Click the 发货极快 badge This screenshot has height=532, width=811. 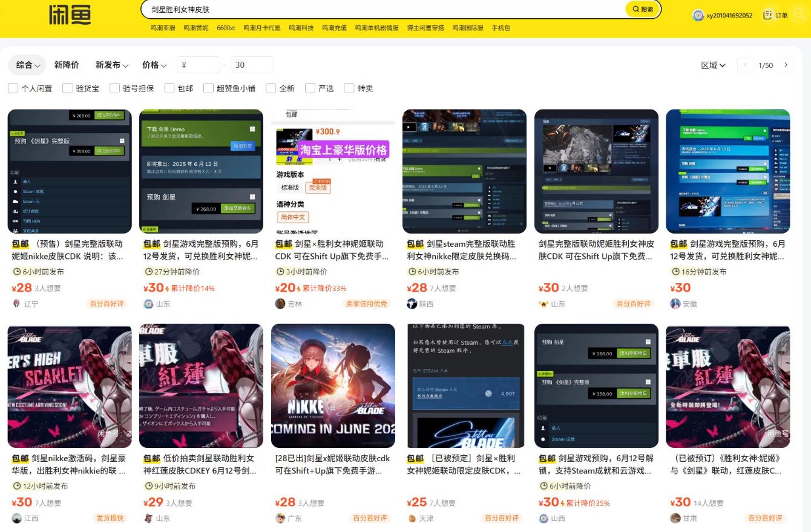110,518
